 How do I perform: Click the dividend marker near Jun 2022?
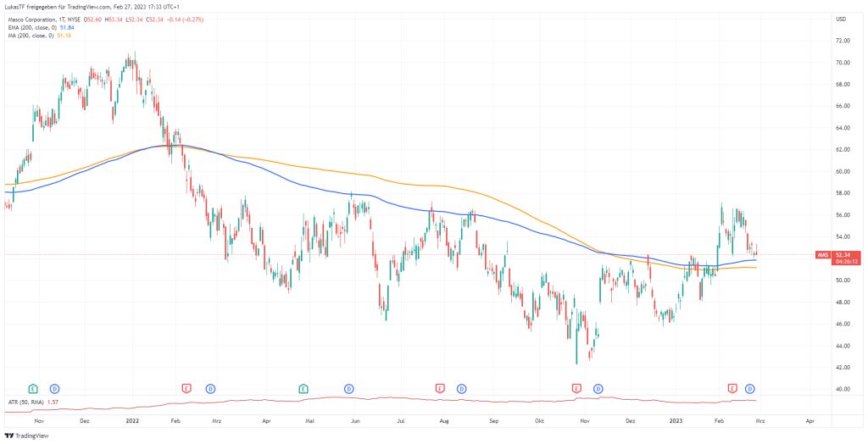349,388
